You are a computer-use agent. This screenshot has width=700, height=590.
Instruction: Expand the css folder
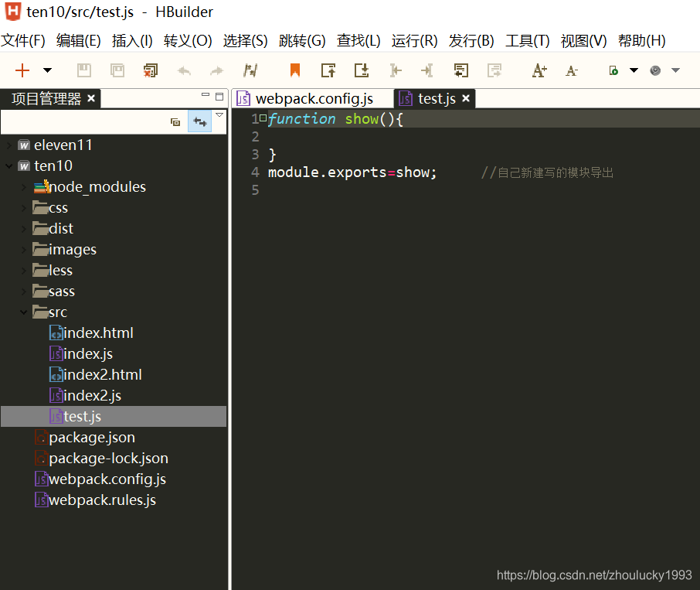(24, 208)
